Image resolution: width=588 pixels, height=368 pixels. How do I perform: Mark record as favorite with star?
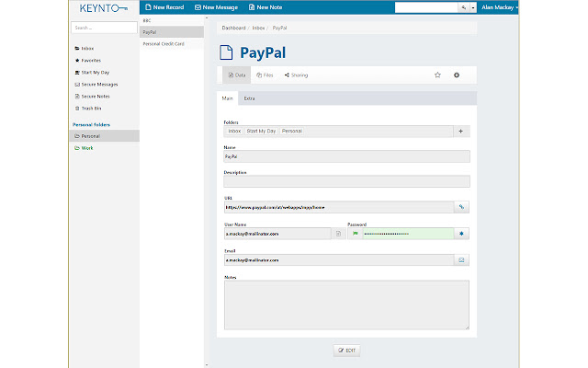[x=437, y=75]
